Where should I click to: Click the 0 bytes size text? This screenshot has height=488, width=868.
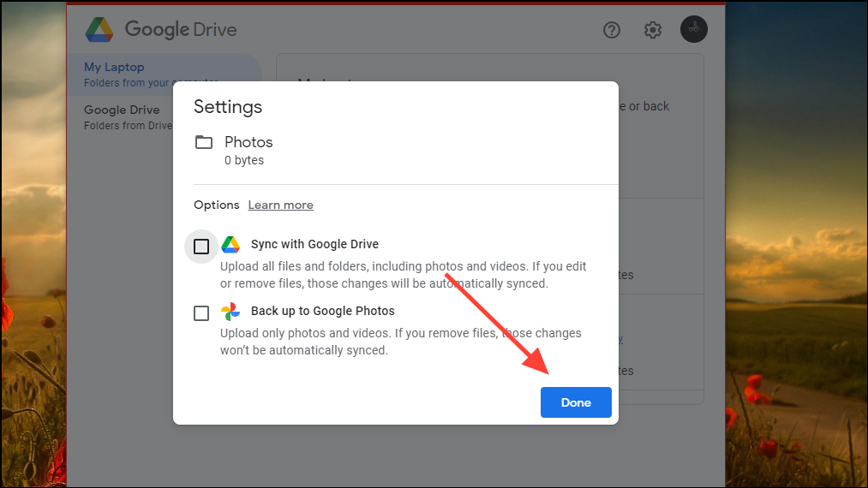(244, 160)
